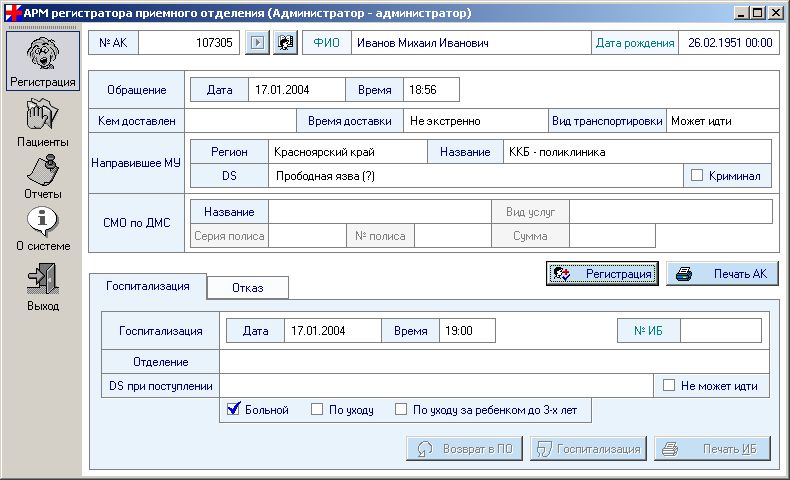Screen dimensions: 790x480
Task: Click the Печать АК button
Action: (722, 274)
